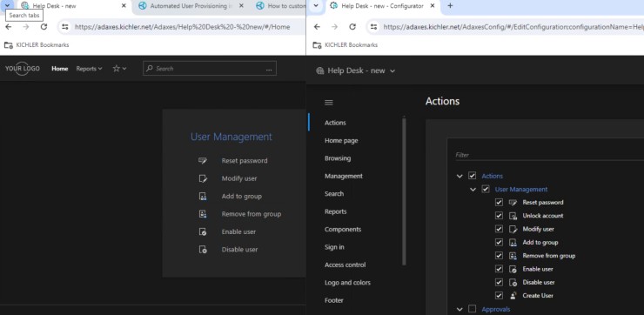The image size is (644, 315).
Task: Click Reset password link in Help Desk home
Action: (245, 161)
